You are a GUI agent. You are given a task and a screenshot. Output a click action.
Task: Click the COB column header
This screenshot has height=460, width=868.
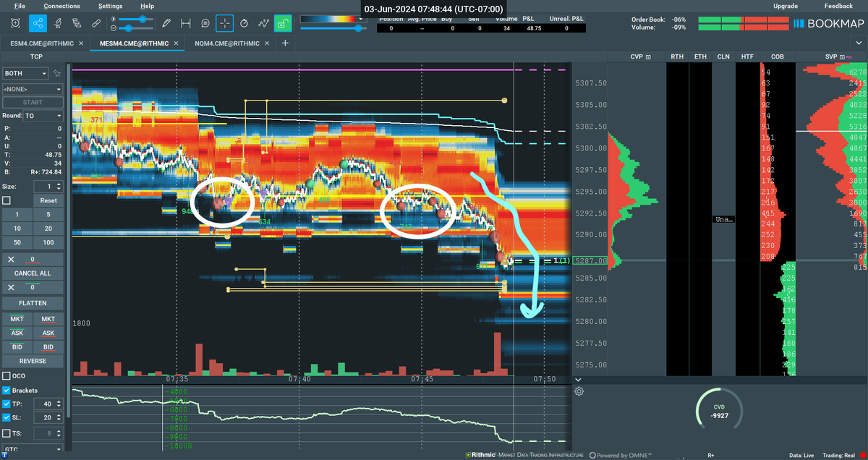pyautogui.click(x=778, y=56)
